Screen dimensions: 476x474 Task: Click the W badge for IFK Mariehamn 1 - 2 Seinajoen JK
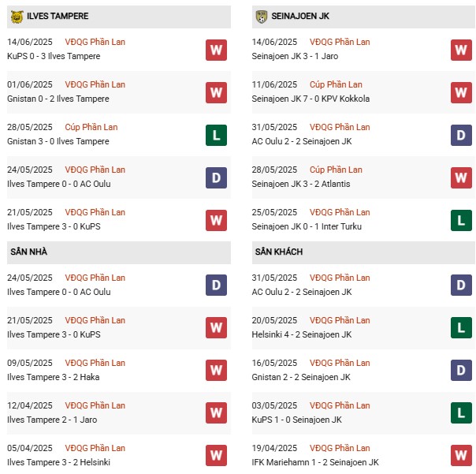pos(461,455)
